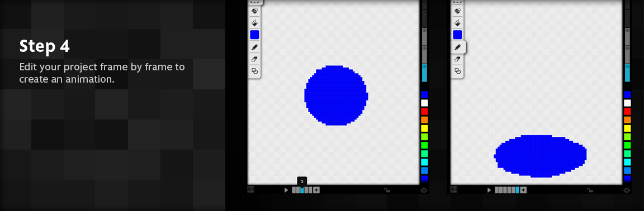Screen dimensions: 644x211
Task: Toggle the layer lock in left editor
Action: pyautogui.click(x=387, y=190)
